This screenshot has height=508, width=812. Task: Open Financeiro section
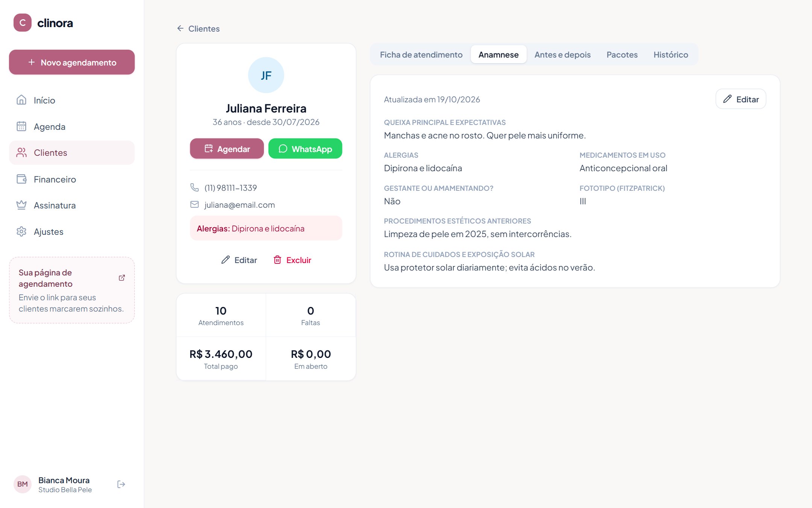(x=72, y=179)
